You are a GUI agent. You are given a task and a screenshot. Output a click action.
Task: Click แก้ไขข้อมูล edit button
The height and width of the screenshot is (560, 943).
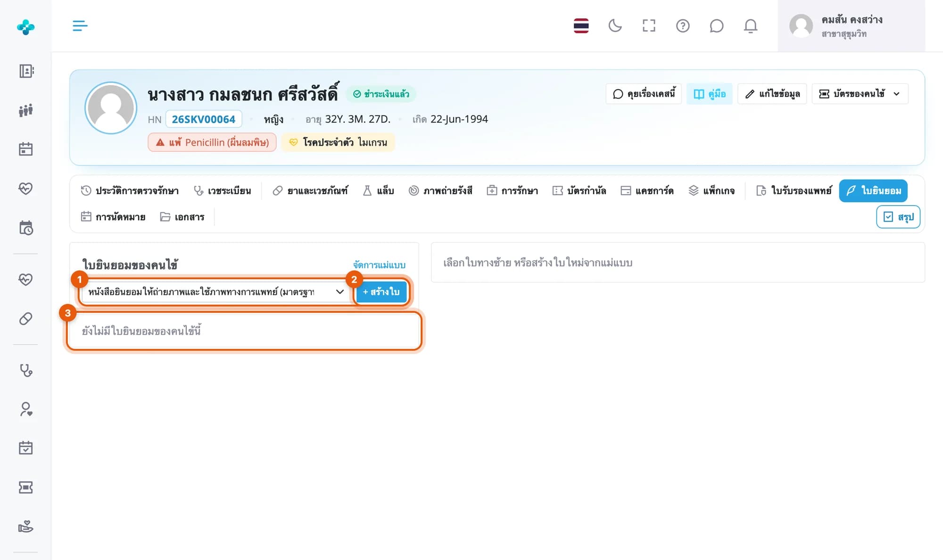[x=772, y=94]
